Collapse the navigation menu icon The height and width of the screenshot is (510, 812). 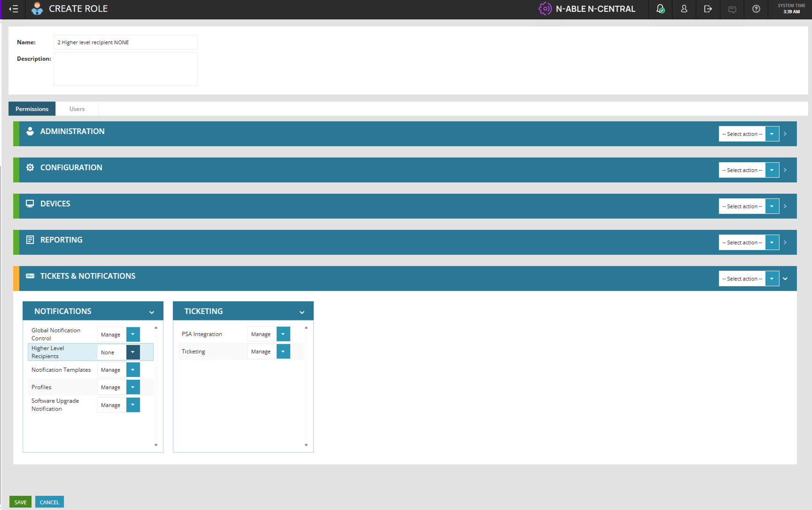(14, 9)
